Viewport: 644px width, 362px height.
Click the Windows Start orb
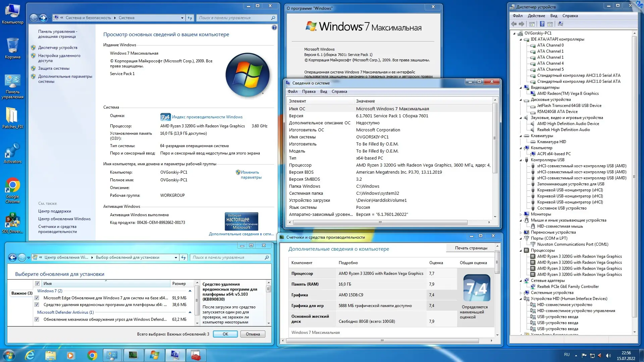coord(9,355)
